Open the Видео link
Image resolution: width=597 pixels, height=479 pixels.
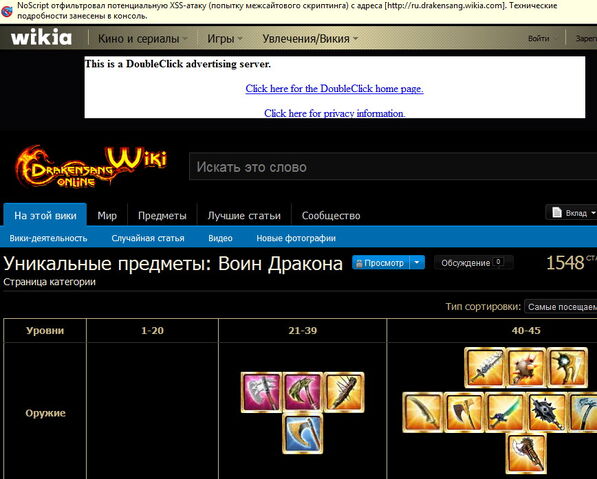220,238
